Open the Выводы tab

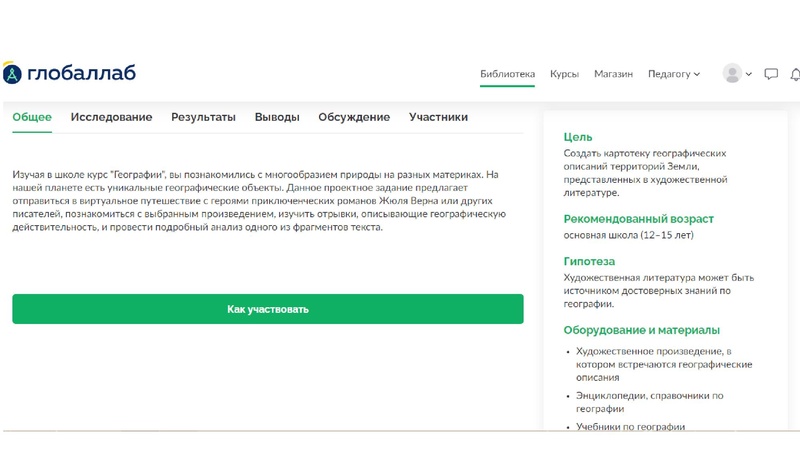click(x=277, y=117)
